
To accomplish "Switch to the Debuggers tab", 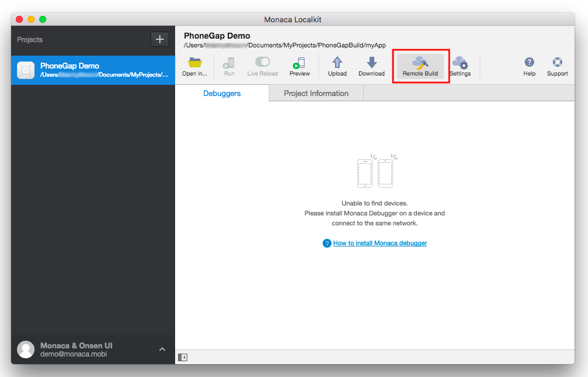I will [222, 94].
